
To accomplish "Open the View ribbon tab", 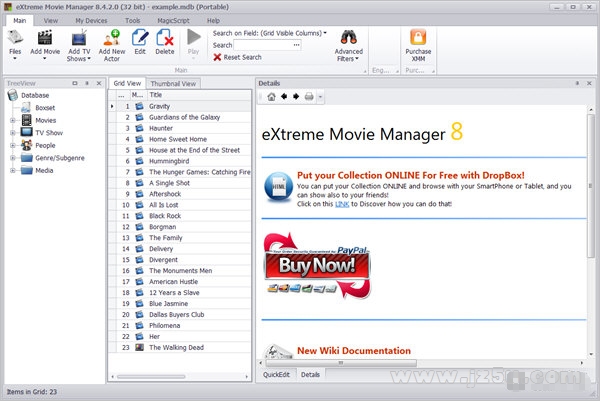I will coord(51,21).
